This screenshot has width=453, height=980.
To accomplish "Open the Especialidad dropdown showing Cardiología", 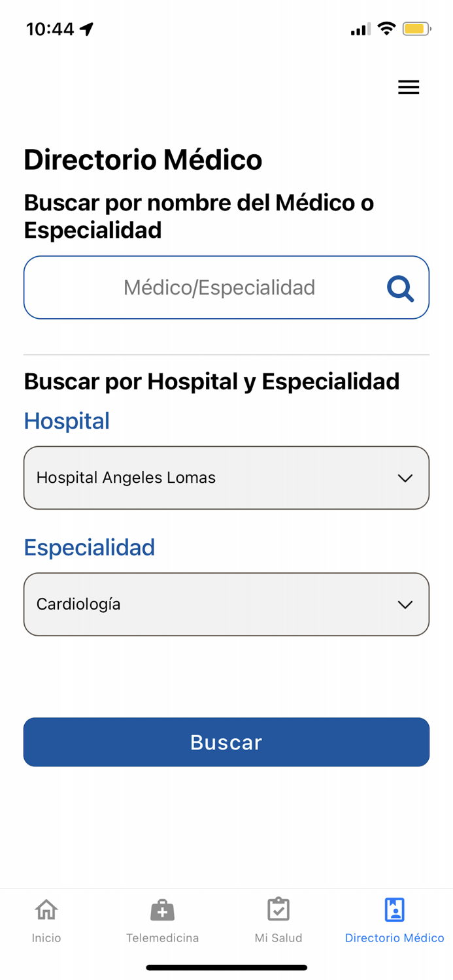I will (226, 604).
